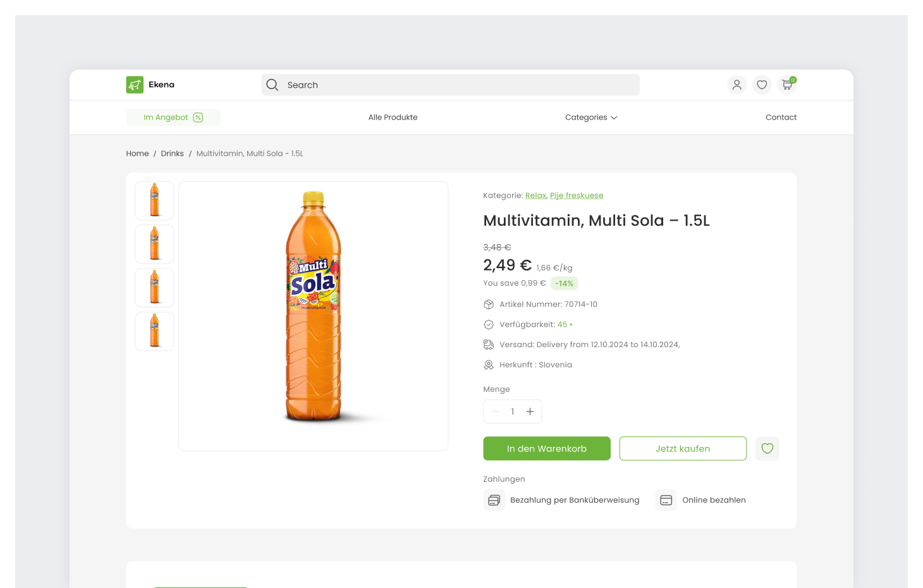Image resolution: width=923 pixels, height=588 pixels.
Task: Click the bank transfer payment card icon
Action: tap(494, 499)
